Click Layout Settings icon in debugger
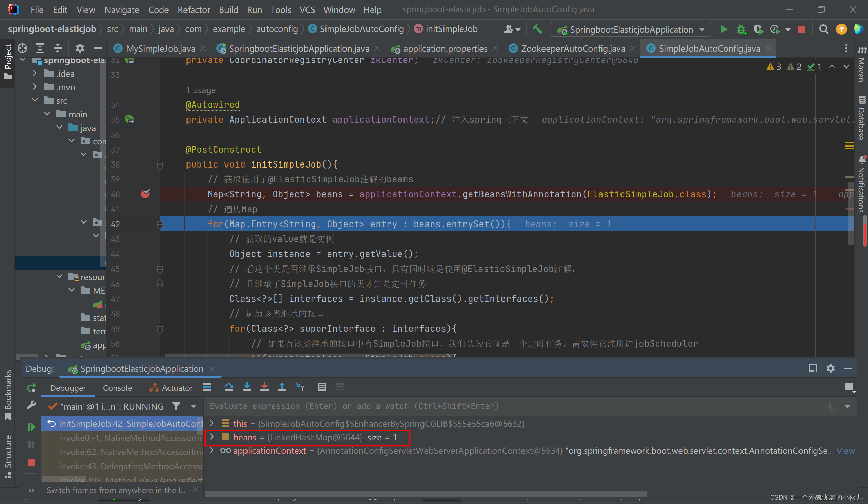The width and height of the screenshot is (868, 504). click(849, 387)
